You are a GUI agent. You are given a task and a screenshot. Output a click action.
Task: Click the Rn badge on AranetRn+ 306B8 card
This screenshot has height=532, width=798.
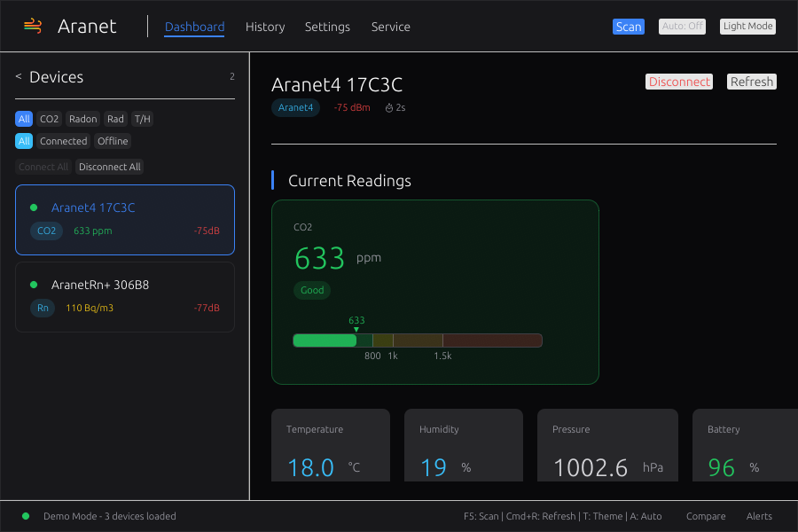(x=43, y=308)
